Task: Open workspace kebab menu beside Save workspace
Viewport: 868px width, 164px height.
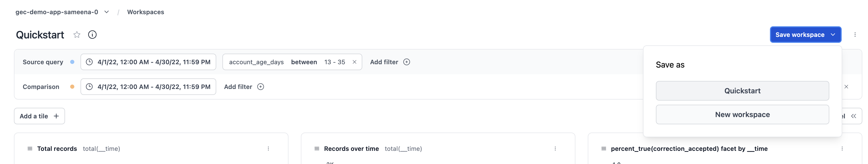Action: point(855,35)
